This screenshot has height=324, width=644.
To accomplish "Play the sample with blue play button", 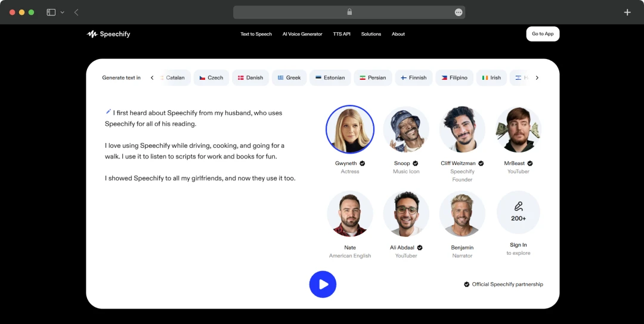I will tap(323, 284).
